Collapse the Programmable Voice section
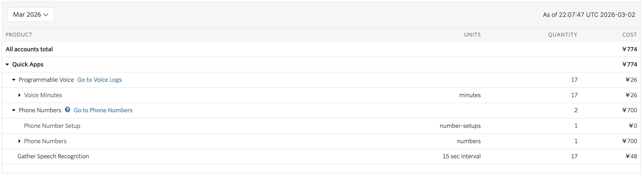This screenshot has height=176, width=644. [x=14, y=80]
